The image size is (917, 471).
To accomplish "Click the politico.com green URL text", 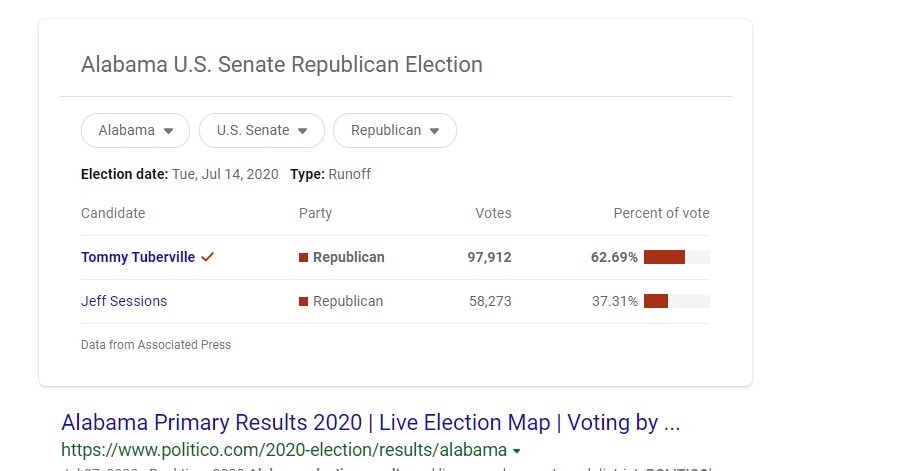I will point(283,449).
